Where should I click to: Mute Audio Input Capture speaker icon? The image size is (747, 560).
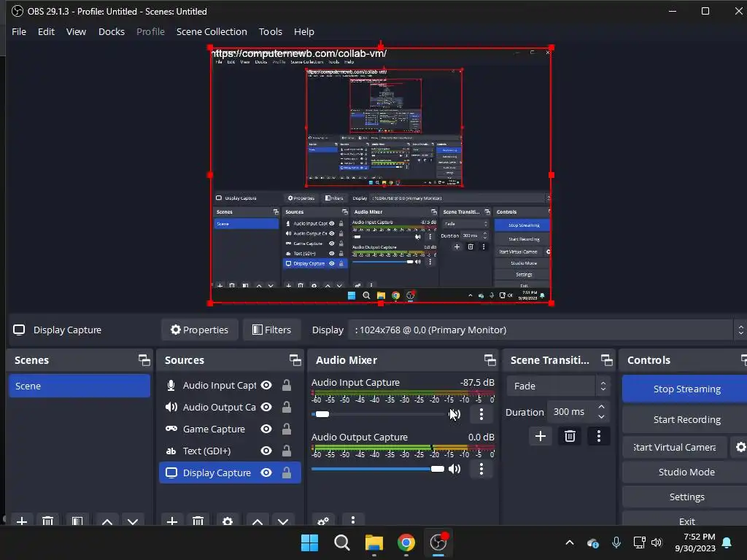[455, 414]
